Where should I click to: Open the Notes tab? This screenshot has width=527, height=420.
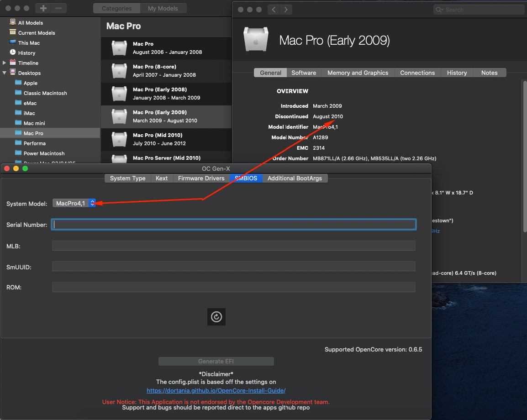tap(489, 73)
